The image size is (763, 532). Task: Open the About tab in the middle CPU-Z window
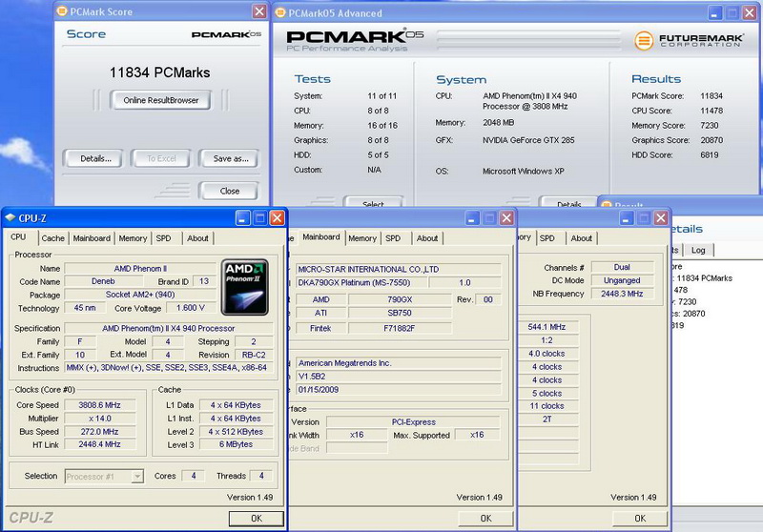coord(427,238)
